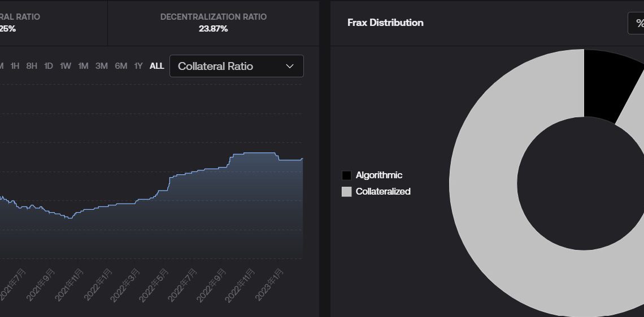Toggle the Algorithmic legend label
Screen dimensions: 644x317
(379, 175)
